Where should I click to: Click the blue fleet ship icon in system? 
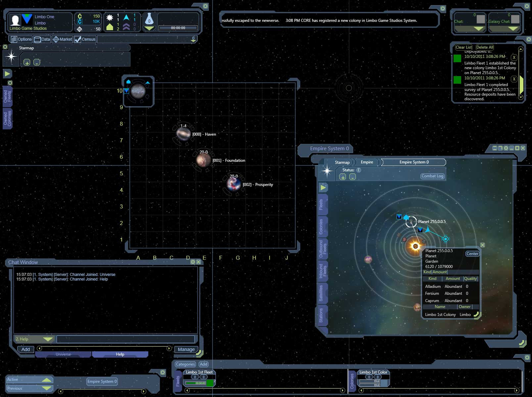427,229
